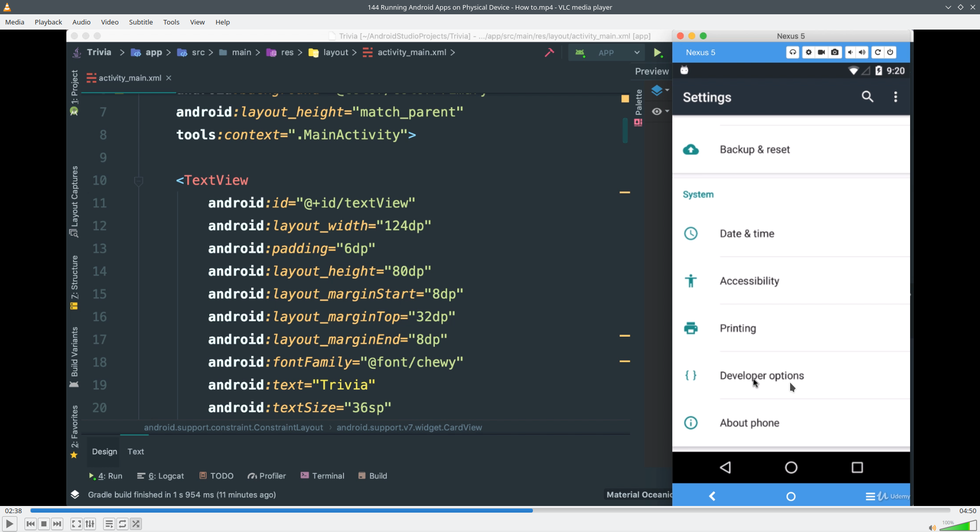Collapse the TextView code fold marker
The height and width of the screenshot is (532, 980).
pyautogui.click(x=138, y=181)
